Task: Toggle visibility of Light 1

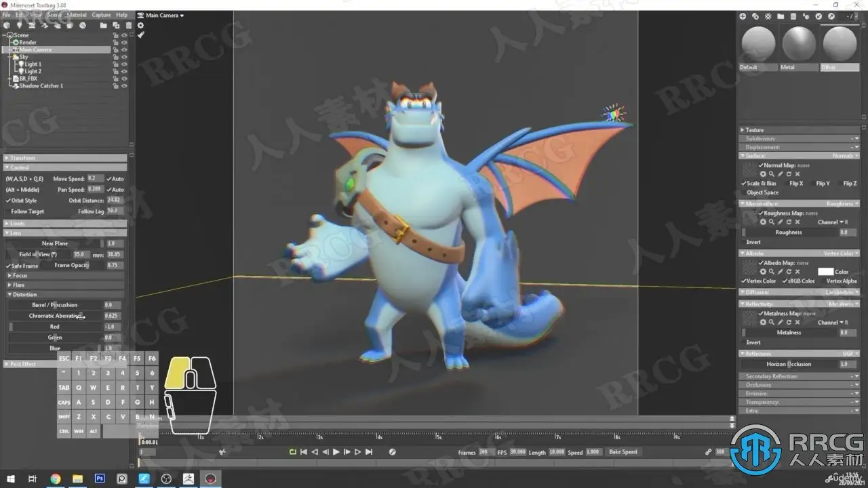Action: point(124,64)
